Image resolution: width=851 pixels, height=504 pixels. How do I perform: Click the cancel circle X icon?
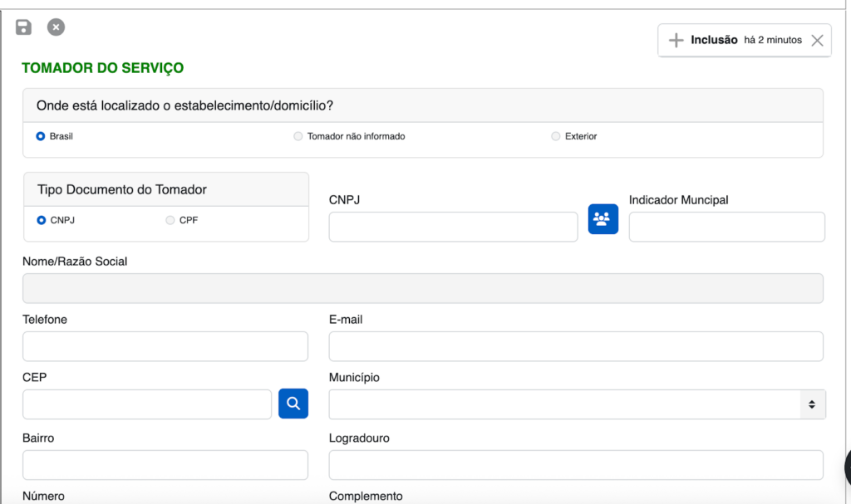coord(56,27)
